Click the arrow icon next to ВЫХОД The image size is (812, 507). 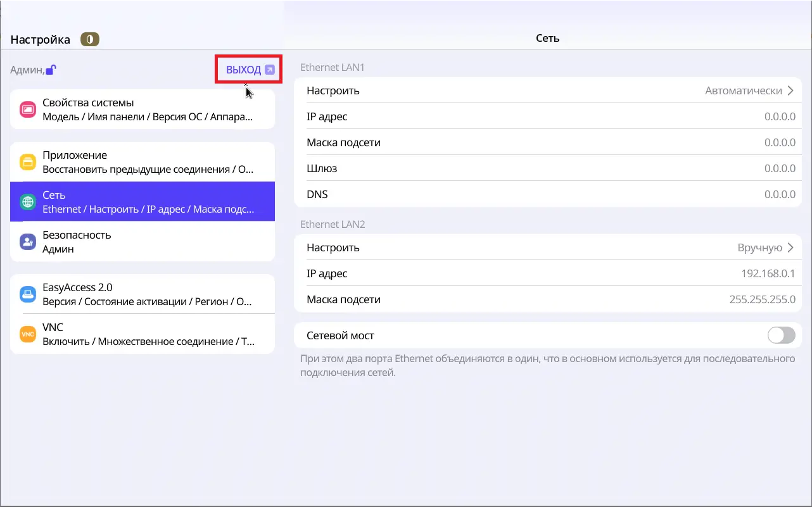(270, 70)
